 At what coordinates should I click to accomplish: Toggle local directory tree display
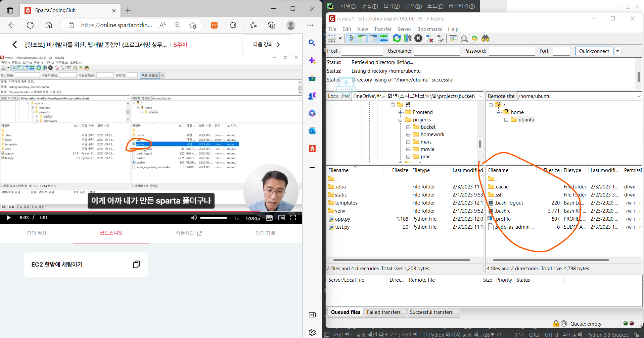coord(362,39)
